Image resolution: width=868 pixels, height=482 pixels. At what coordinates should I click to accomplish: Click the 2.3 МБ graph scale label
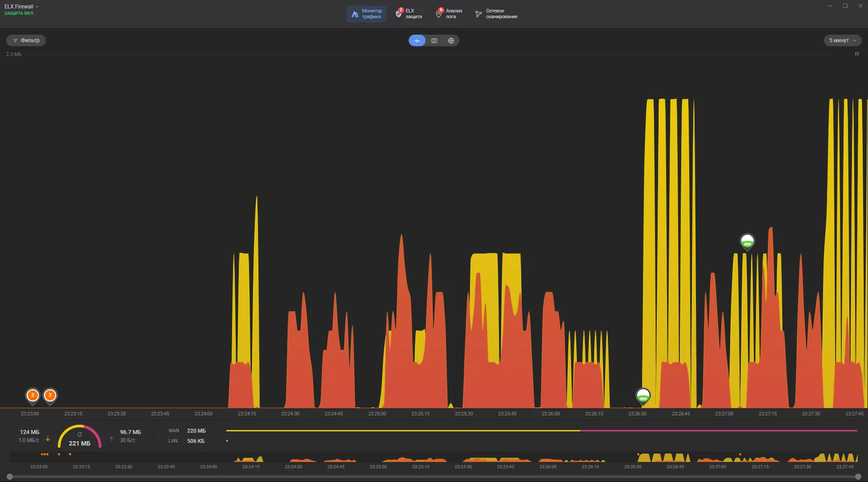click(14, 54)
